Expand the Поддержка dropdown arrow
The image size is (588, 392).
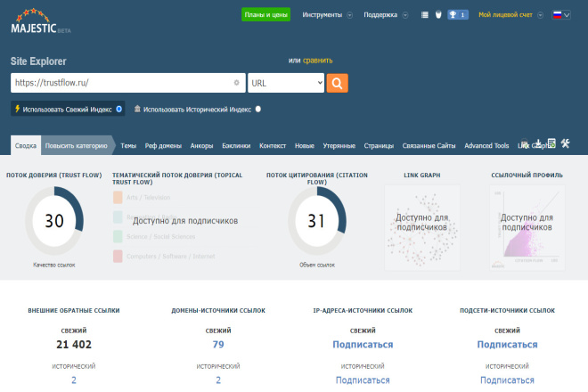pos(405,15)
